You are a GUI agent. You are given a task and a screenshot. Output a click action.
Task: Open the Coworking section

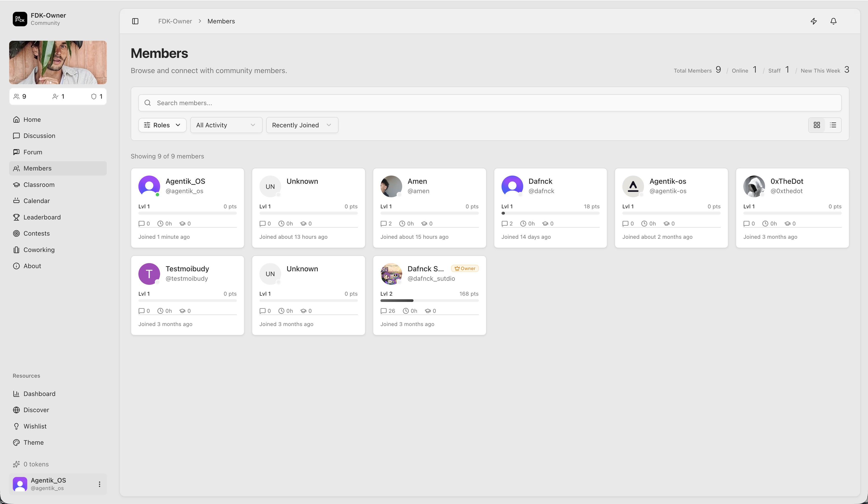click(x=39, y=249)
